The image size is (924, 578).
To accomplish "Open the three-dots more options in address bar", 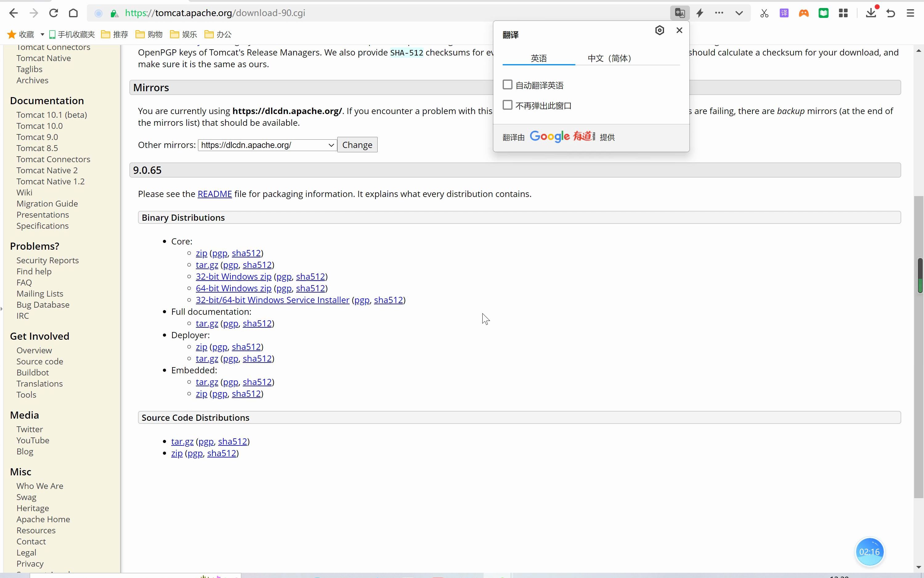I will point(719,13).
